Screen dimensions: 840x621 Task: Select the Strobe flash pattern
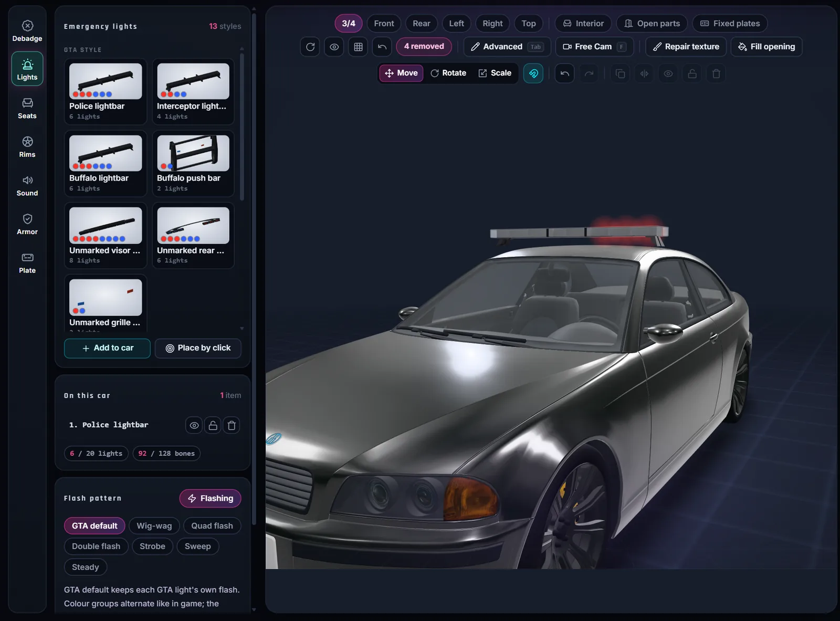click(152, 546)
